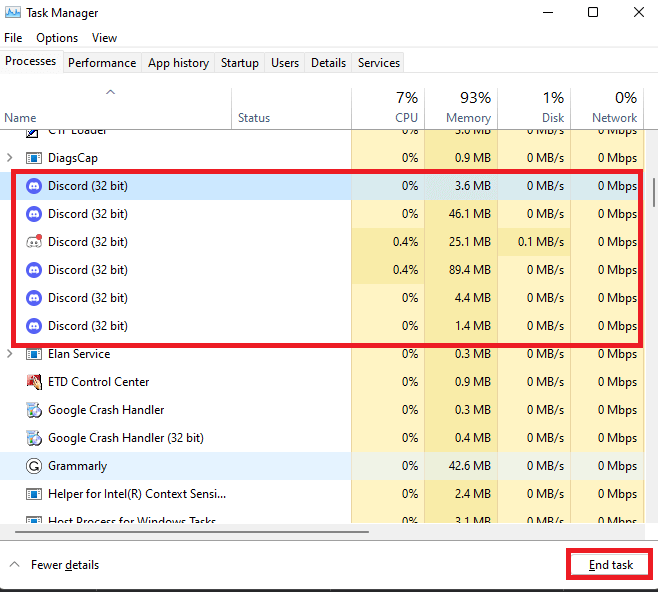Expand the DiagsCap process group
Image resolution: width=658 pixels, height=592 pixels.
click(x=10, y=158)
